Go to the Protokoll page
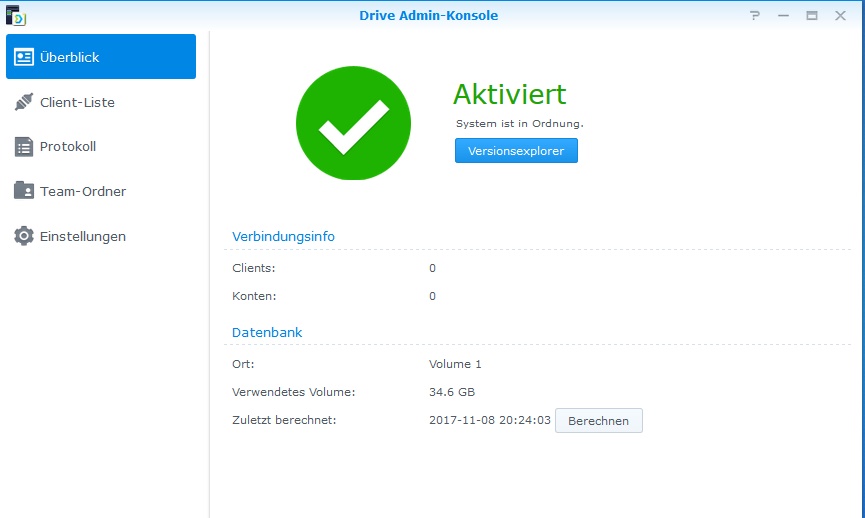 click(x=68, y=147)
